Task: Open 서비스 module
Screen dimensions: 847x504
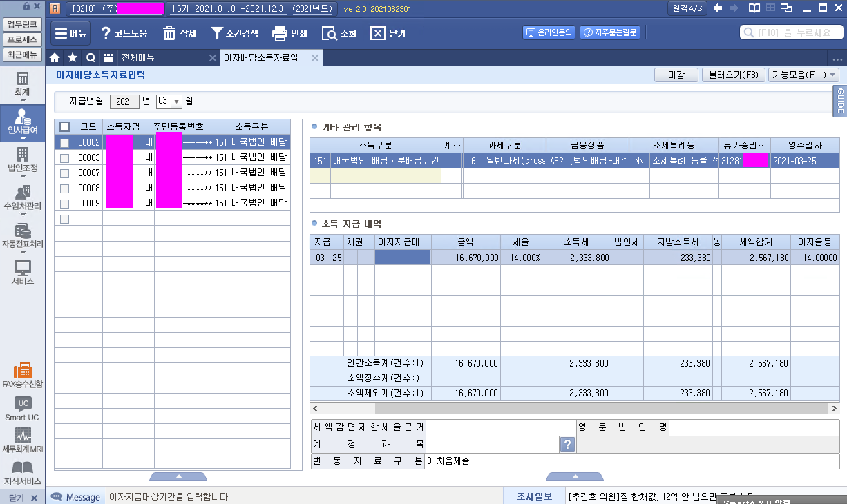Action: pyautogui.click(x=23, y=273)
